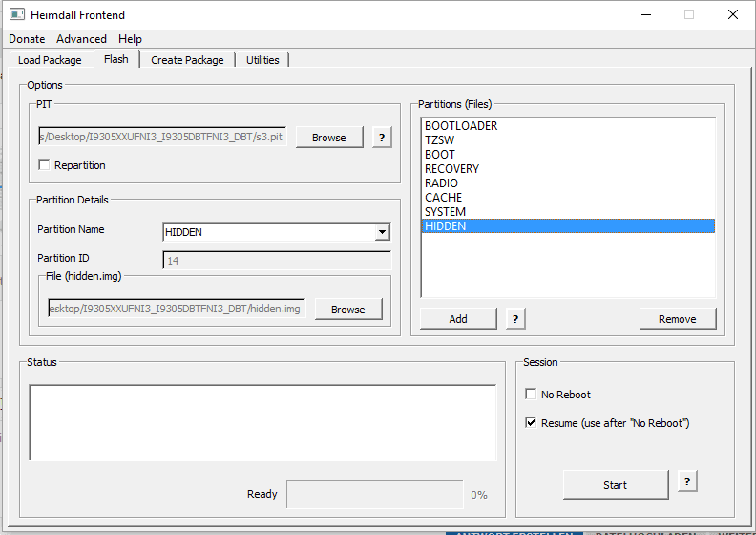Browse for the hidden.img file
This screenshot has width=756, height=535.
tap(348, 310)
